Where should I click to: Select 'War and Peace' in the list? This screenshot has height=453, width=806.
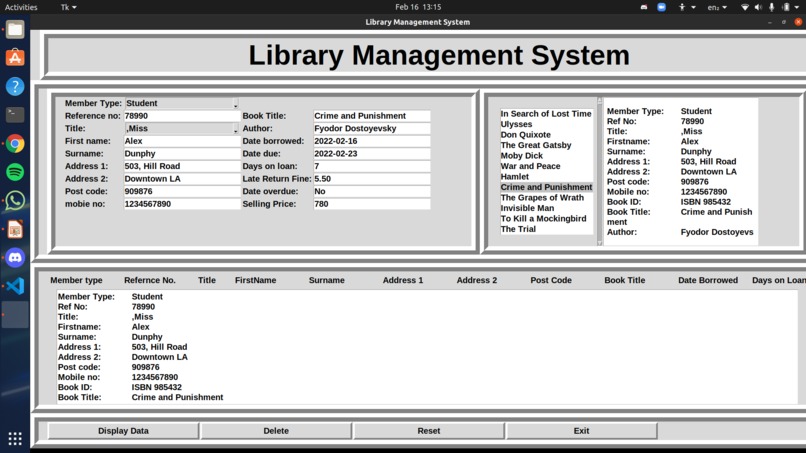[x=530, y=166]
